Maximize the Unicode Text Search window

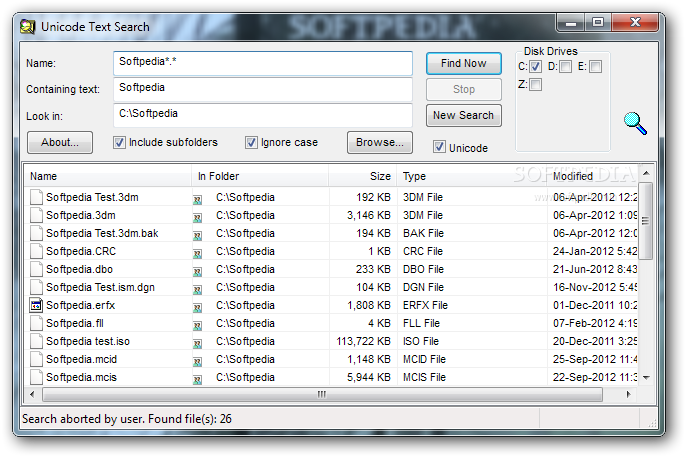[598, 22]
